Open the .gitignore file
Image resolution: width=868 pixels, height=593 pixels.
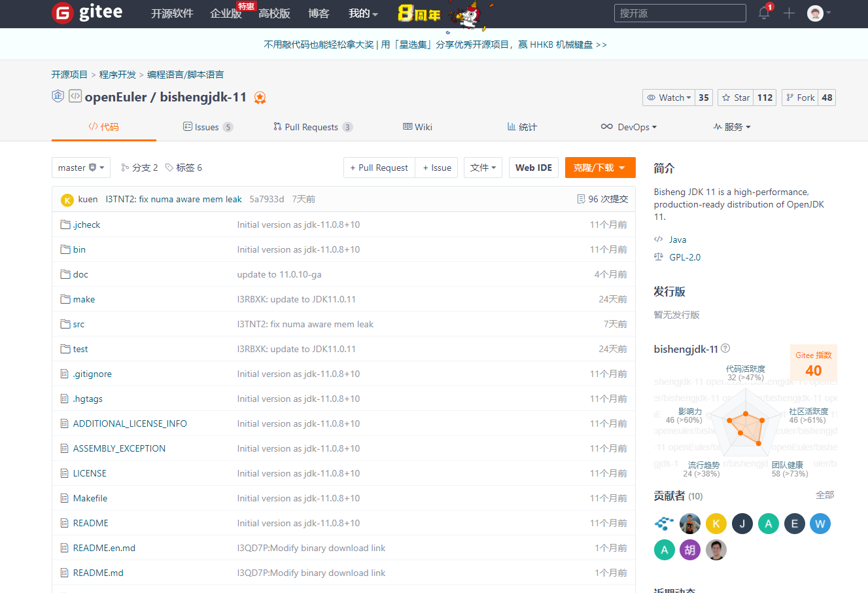tap(92, 374)
